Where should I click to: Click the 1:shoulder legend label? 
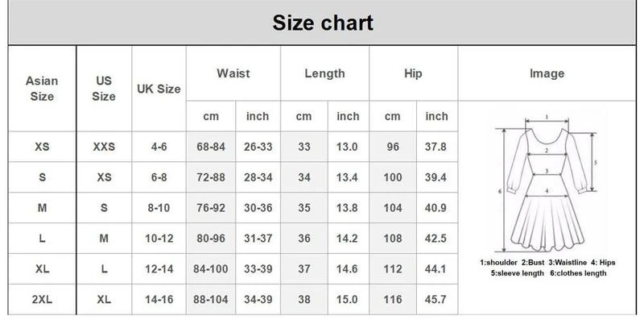498,263
